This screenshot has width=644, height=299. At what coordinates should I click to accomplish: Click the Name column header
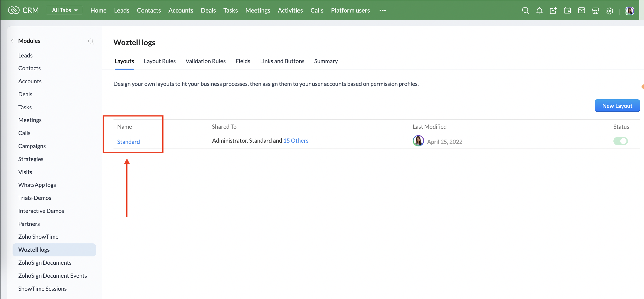(124, 127)
